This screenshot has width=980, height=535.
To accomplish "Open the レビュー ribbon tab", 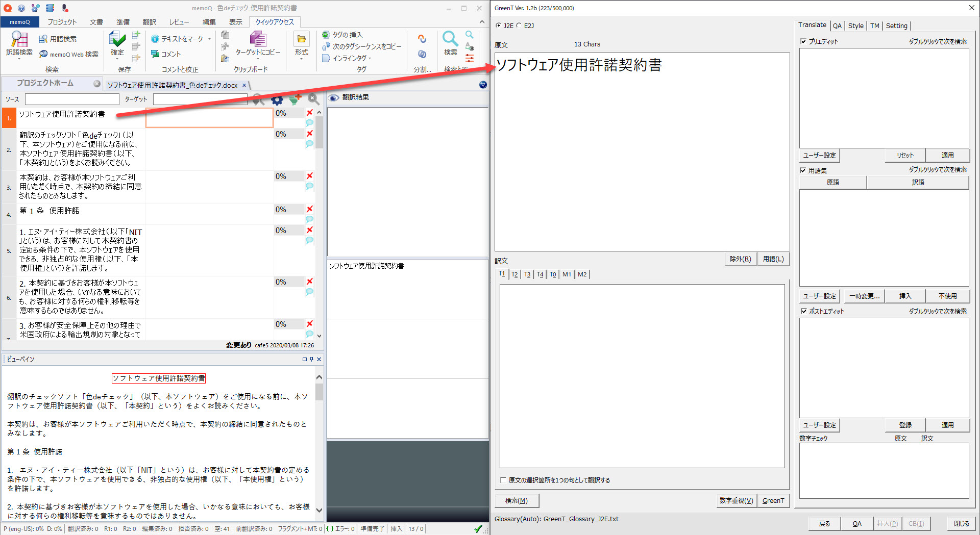I will 179,22.
